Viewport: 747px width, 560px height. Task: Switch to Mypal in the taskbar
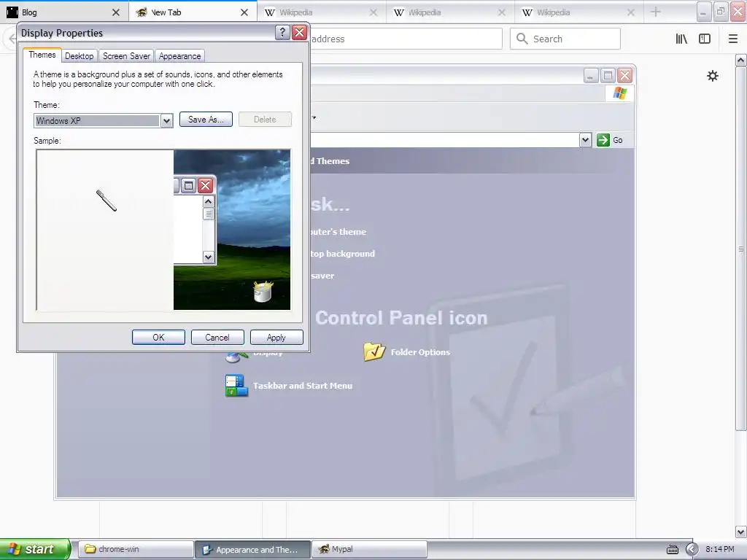369,549
